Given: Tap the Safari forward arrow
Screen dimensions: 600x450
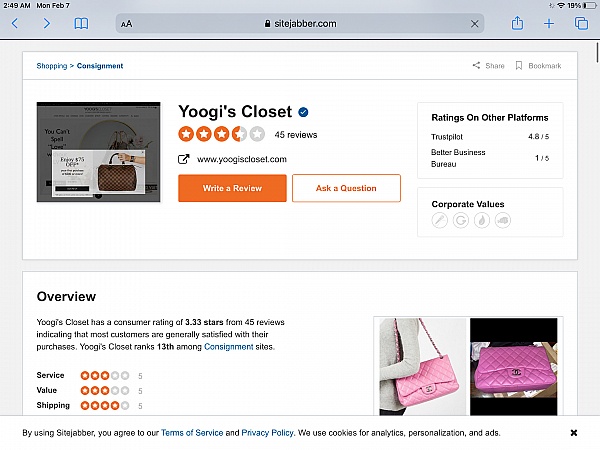Looking at the screenshot, I should [x=47, y=23].
